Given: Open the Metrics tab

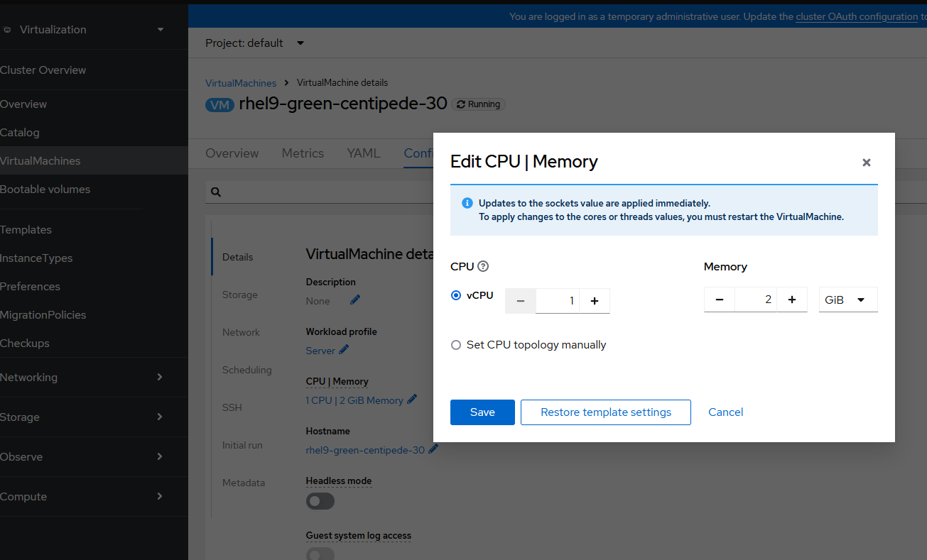Looking at the screenshot, I should pos(303,153).
